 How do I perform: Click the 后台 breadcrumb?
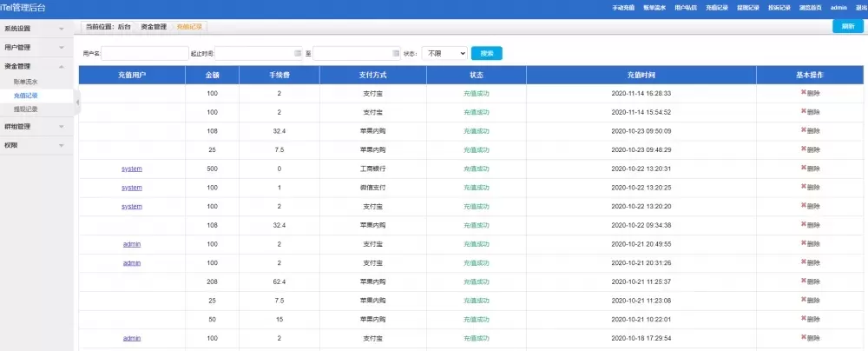pyautogui.click(x=124, y=27)
